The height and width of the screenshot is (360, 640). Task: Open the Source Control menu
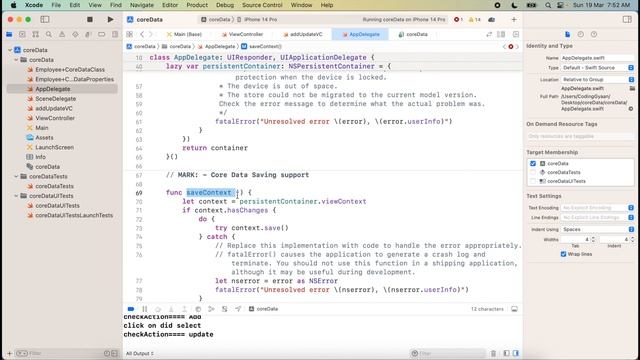point(262,5)
